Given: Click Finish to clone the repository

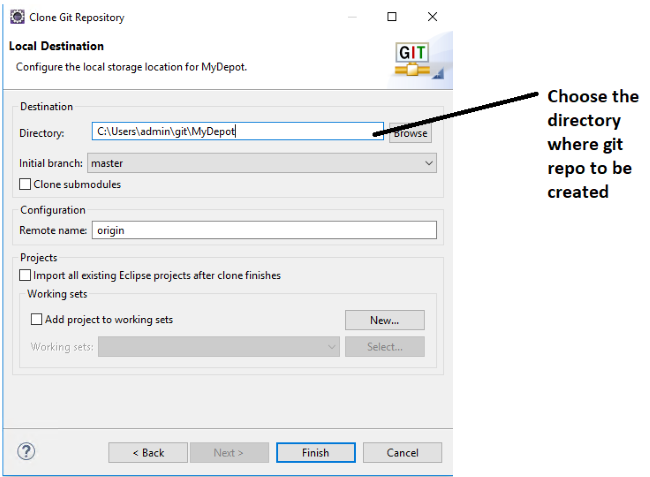Looking at the screenshot, I should tap(316, 453).
